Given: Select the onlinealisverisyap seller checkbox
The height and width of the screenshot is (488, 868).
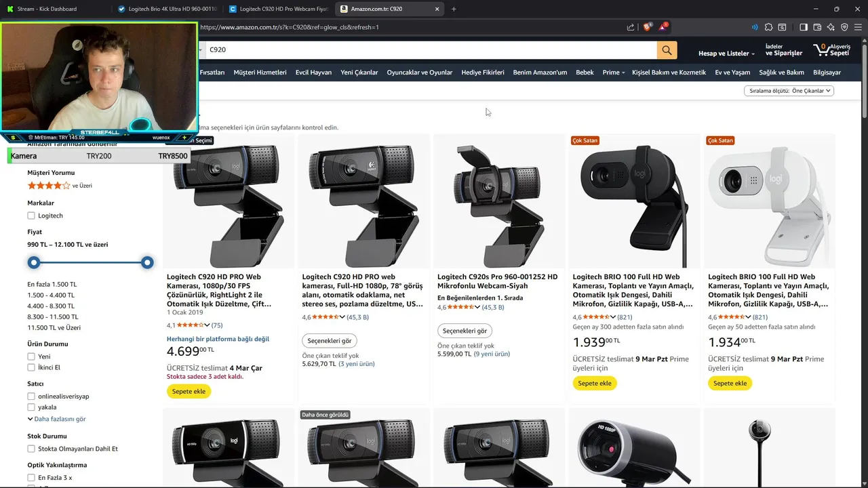Looking at the screenshot, I should click(x=31, y=396).
